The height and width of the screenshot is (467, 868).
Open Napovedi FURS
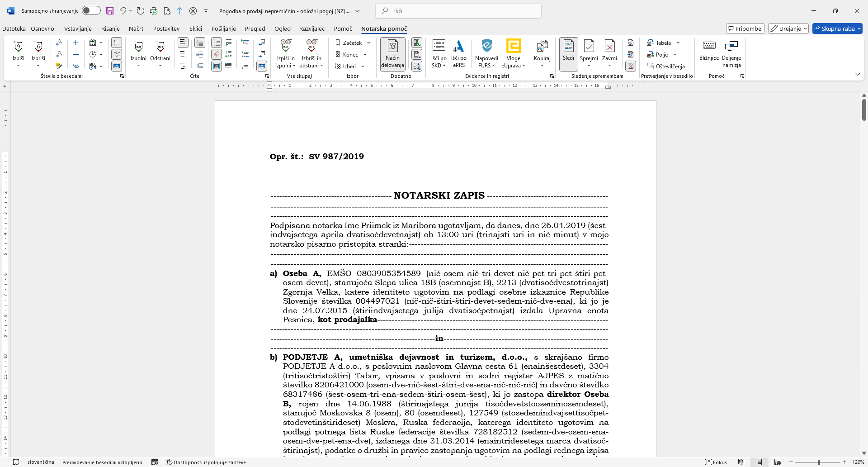486,47
